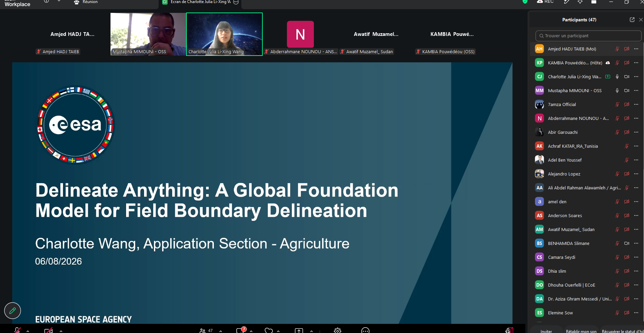Select KAMBIA Pouwédéou's video tile
This screenshot has width=644, height=333.
[452, 34]
